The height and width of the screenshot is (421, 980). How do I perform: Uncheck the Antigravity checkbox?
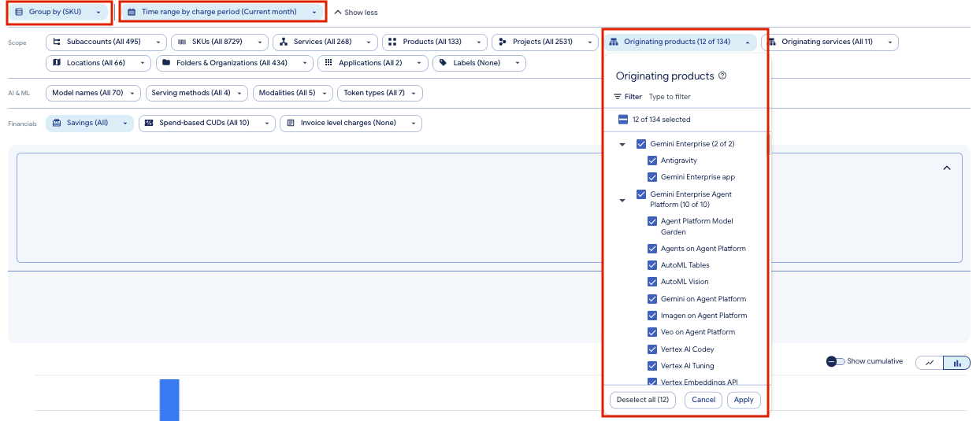(x=652, y=161)
